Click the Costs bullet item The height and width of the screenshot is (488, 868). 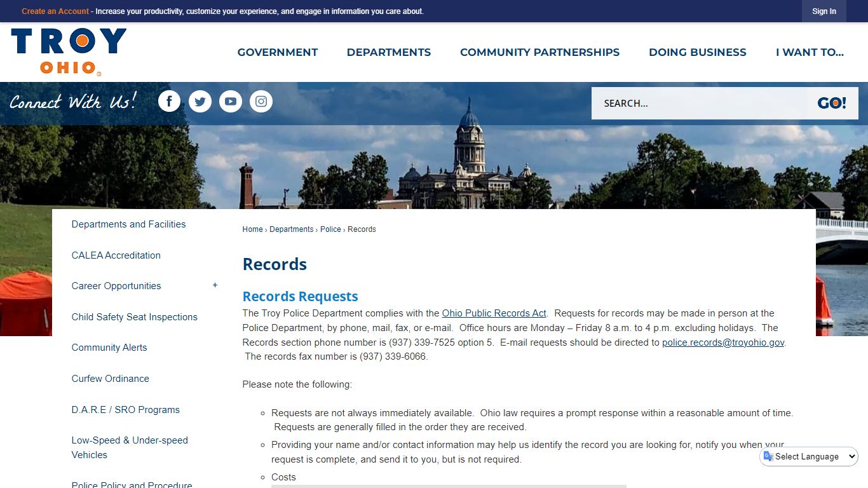[x=283, y=477]
